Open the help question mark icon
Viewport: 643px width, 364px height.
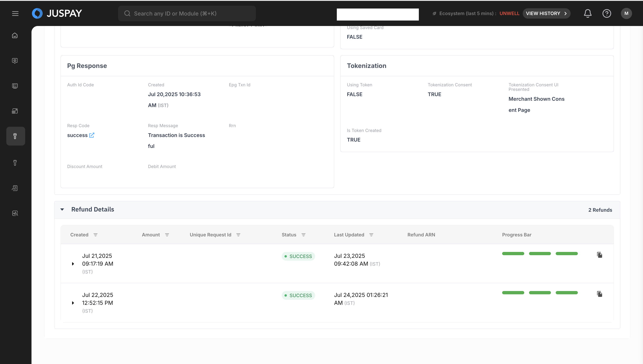click(606, 14)
